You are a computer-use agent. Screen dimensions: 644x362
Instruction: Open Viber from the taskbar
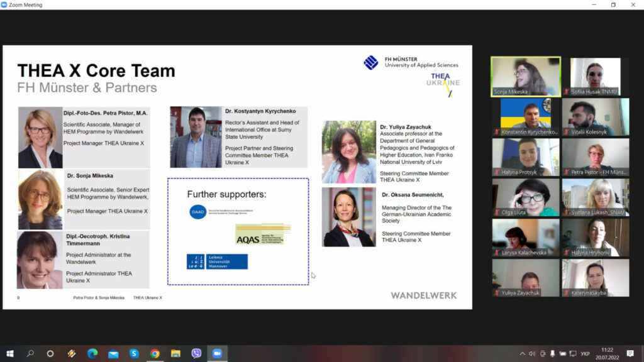tap(196, 354)
